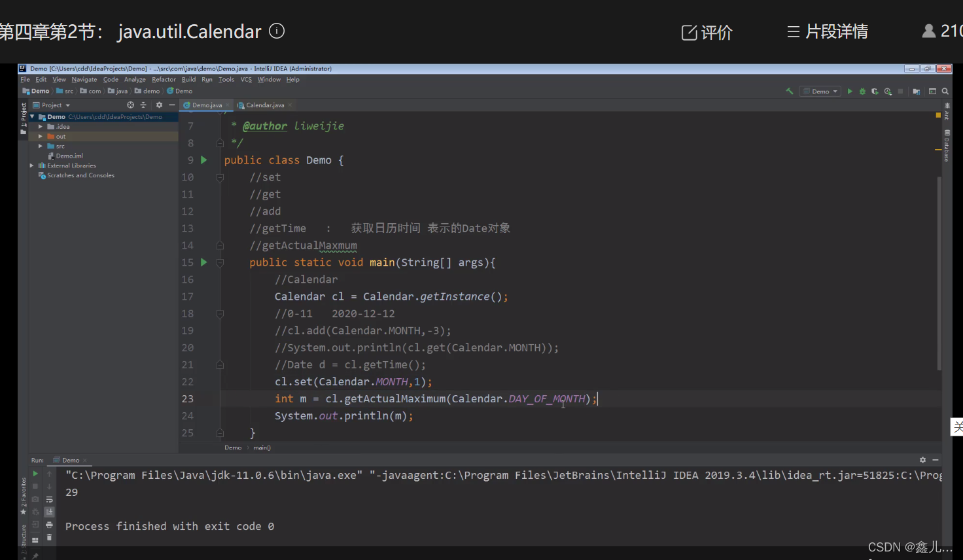Image resolution: width=963 pixels, height=560 pixels.
Task: Click the editor vertical scrollbar
Action: coord(939,273)
